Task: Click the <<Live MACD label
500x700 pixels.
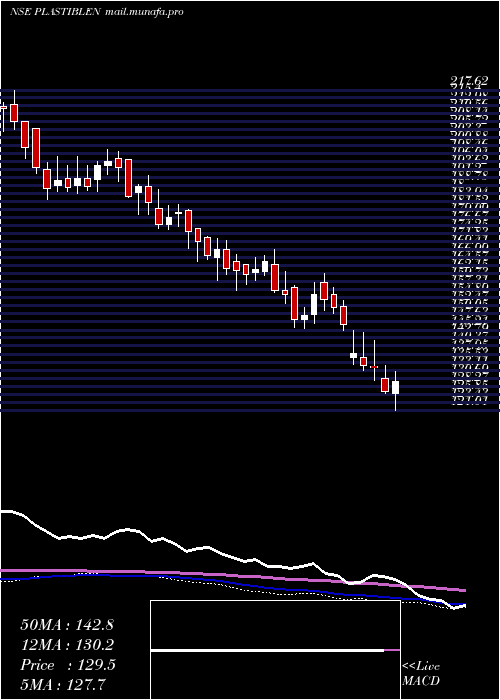Action: (x=421, y=674)
